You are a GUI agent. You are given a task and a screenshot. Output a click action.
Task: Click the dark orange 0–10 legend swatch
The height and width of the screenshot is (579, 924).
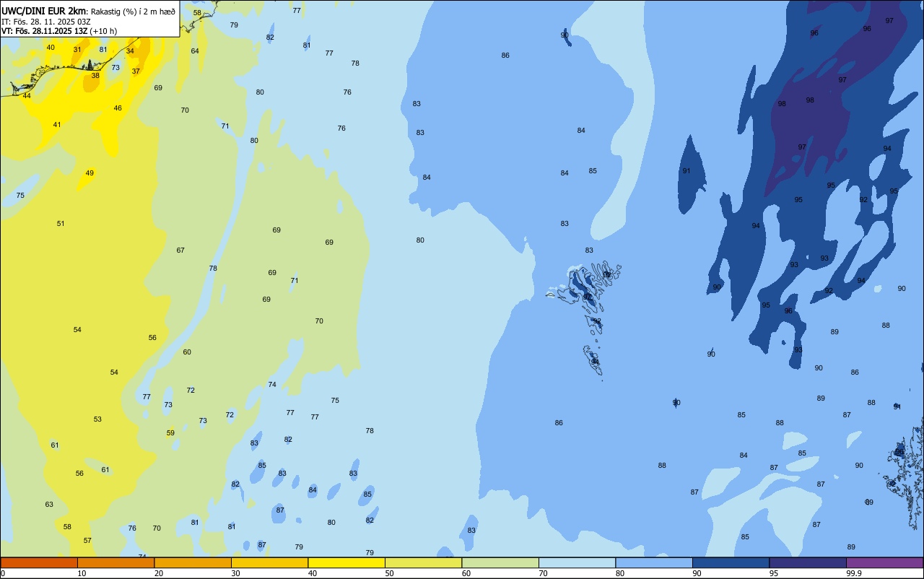pyautogui.click(x=39, y=562)
